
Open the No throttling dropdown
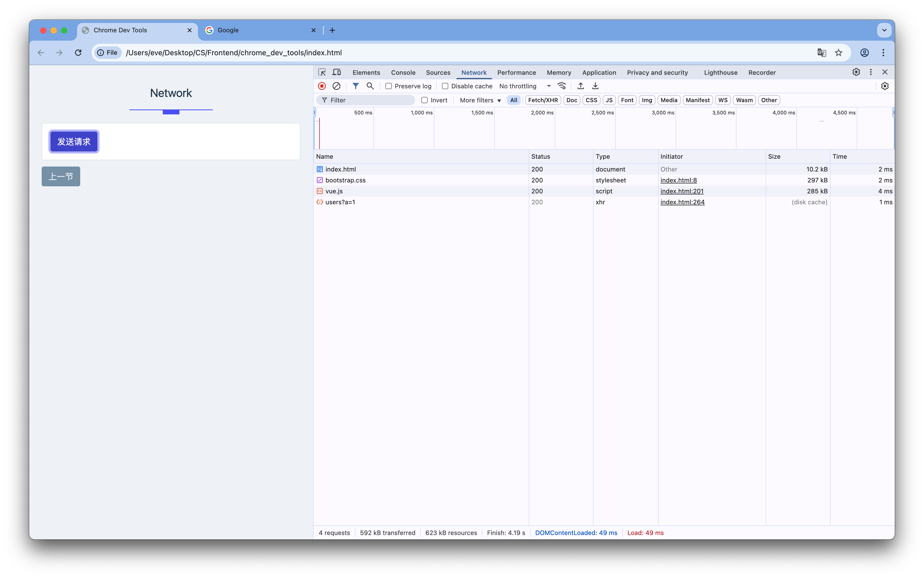525,86
